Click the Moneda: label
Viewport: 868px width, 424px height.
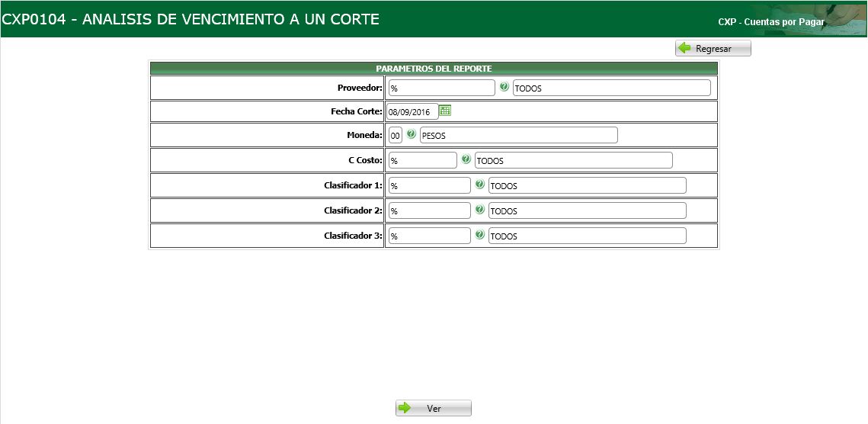364,135
